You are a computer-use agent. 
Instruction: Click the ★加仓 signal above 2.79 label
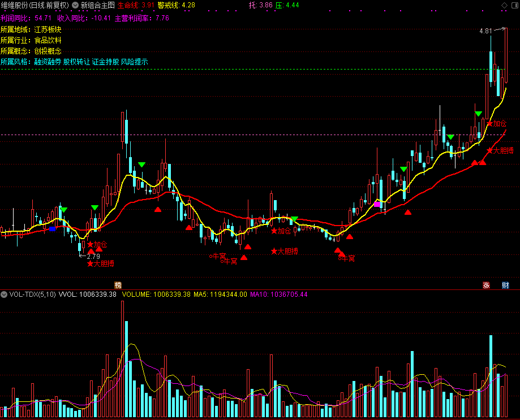97,245
